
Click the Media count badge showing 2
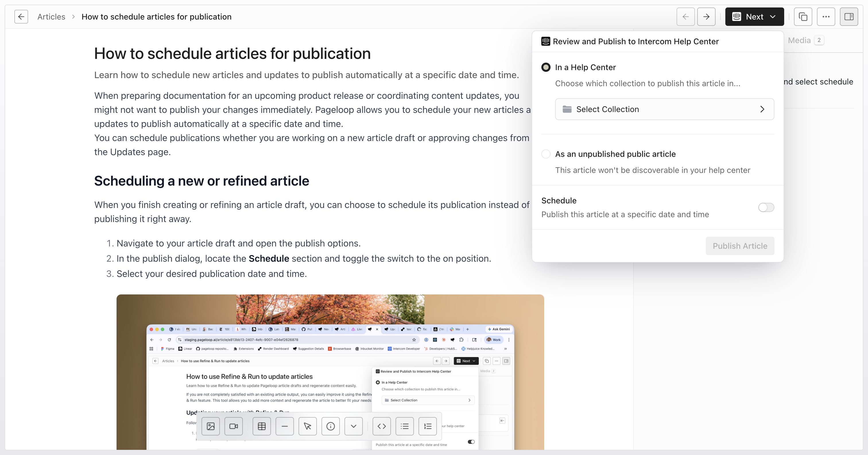[819, 40]
